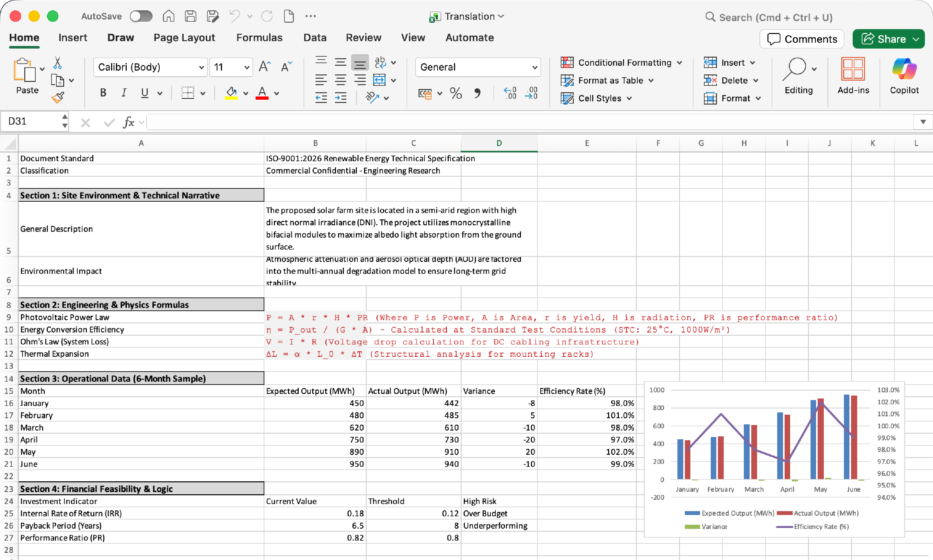Toggle Italic formatting
Viewport: 933px width, 560px height.
tap(123, 93)
